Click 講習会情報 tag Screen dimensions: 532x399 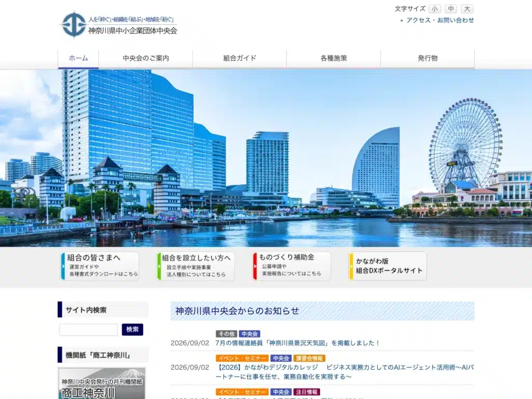pos(310,358)
